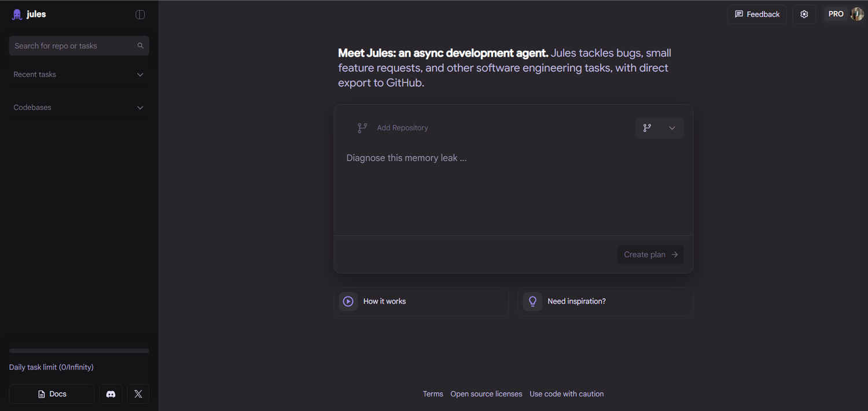Viewport: 868px width, 411px height.
Task: Click the lightbulb icon for inspiration
Action: coord(532,301)
